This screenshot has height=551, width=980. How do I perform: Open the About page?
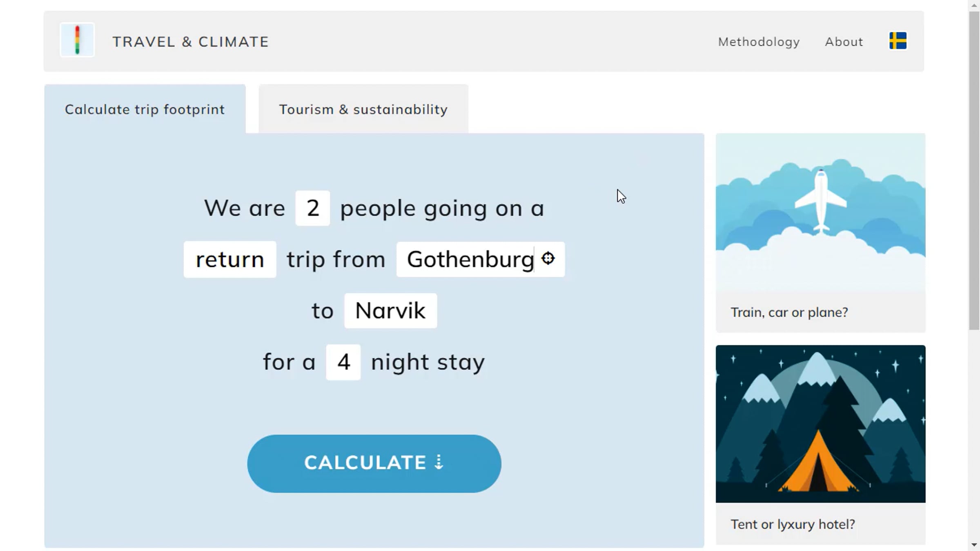click(x=844, y=42)
